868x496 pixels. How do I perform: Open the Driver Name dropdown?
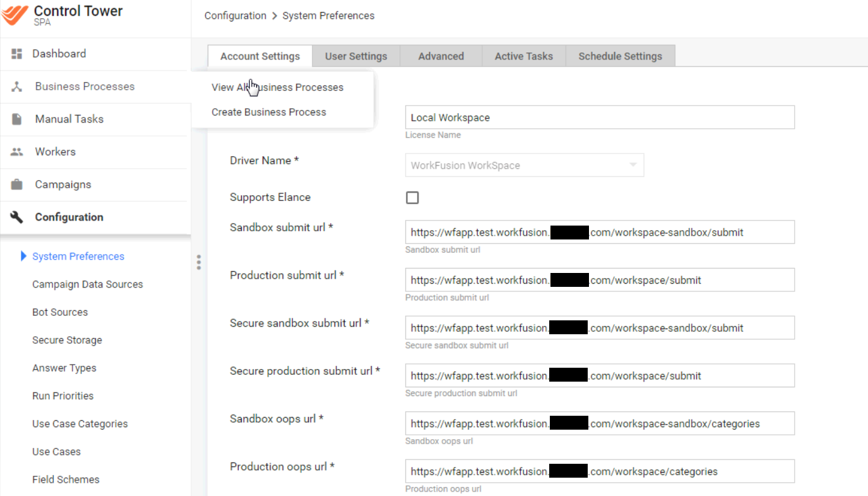pos(525,166)
